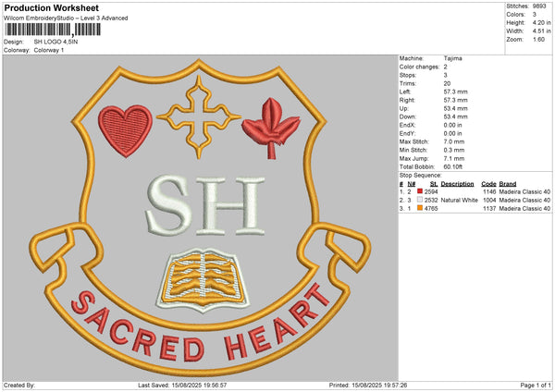Screen dimensions: 555x392
Task: Click the Natural White thread swatch
Action: 420,200
